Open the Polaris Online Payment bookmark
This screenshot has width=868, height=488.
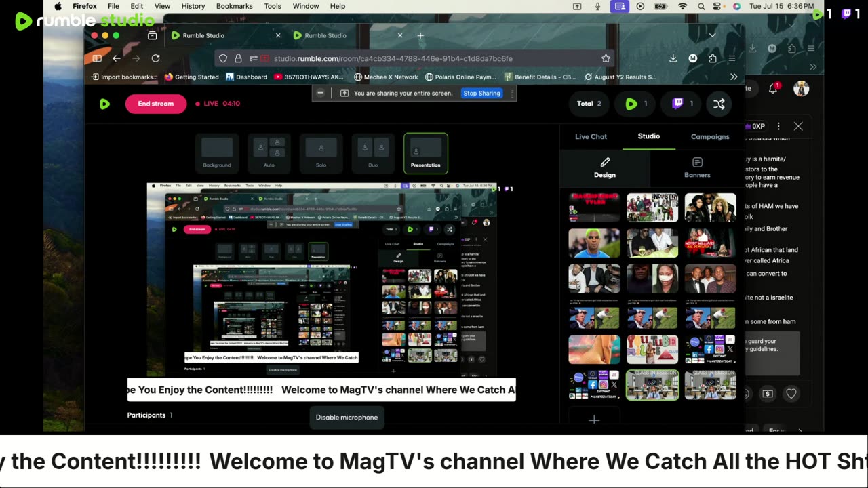click(x=460, y=77)
